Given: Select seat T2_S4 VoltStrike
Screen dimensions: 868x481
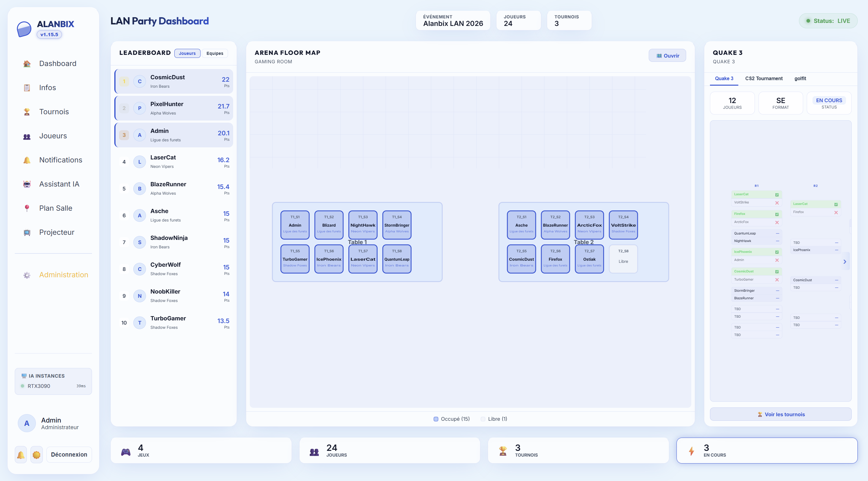Looking at the screenshot, I should click(623, 225).
